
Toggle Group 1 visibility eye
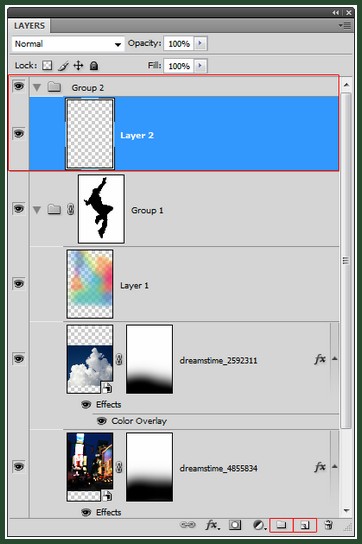click(x=19, y=209)
